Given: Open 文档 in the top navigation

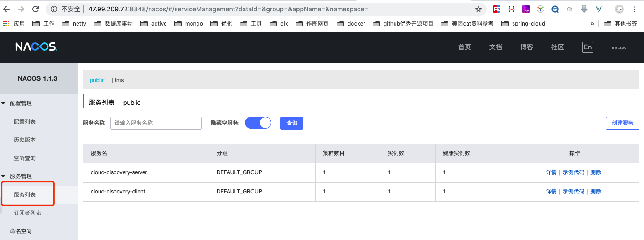Looking at the screenshot, I should point(496,47).
